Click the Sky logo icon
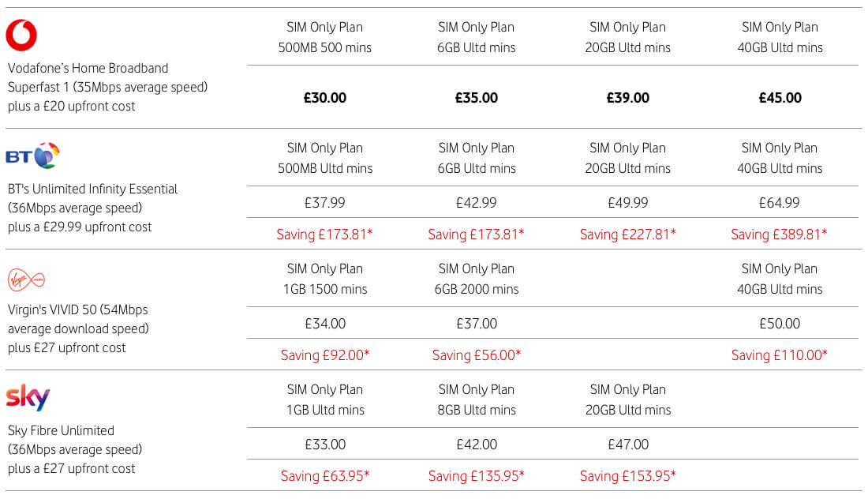868x499 pixels. tap(28, 398)
